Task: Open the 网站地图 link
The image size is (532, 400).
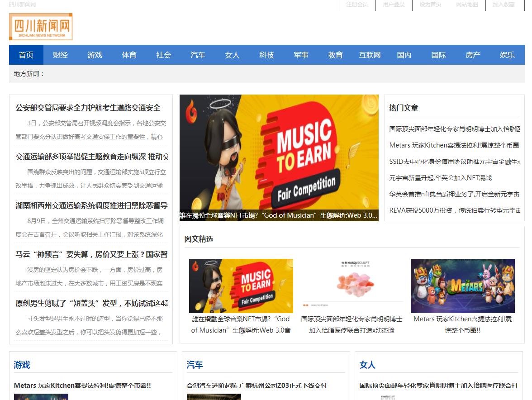Action: pos(467,5)
